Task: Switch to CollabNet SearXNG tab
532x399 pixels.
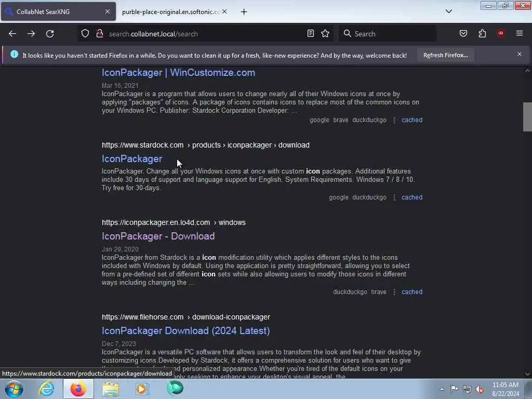Action: pyautogui.click(x=58, y=12)
